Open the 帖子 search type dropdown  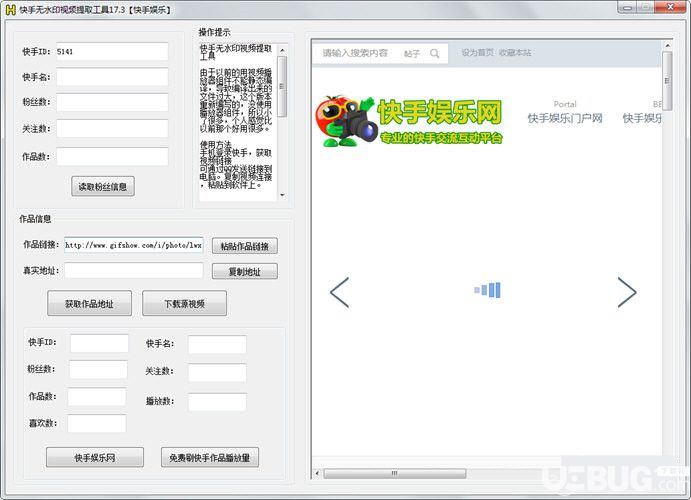point(412,54)
